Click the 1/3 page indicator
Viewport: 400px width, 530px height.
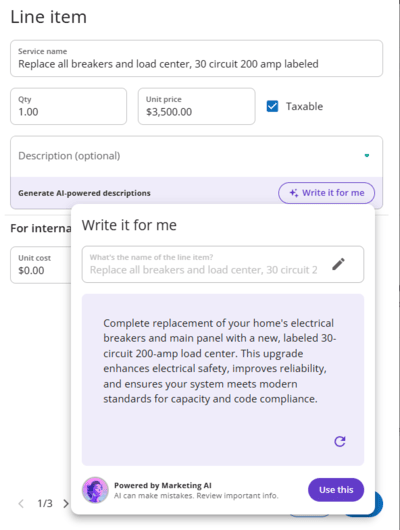45,504
